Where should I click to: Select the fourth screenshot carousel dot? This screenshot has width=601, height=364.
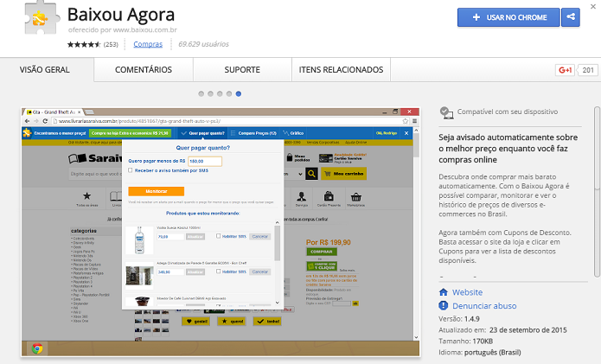(x=229, y=94)
